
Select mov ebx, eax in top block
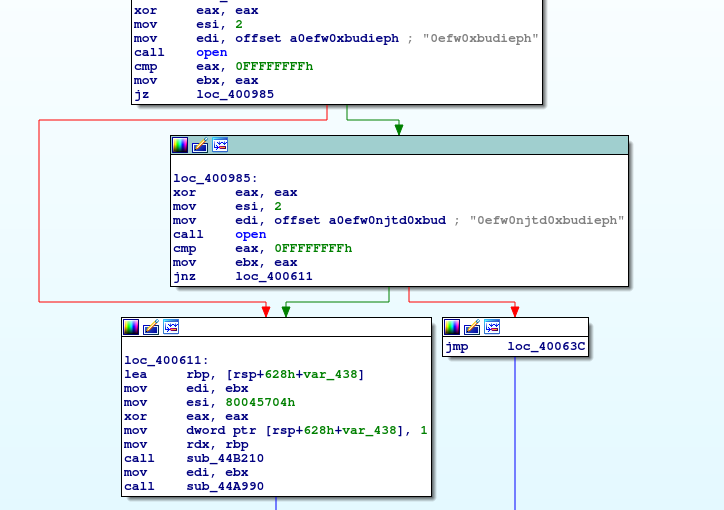(x=196, y=80)
